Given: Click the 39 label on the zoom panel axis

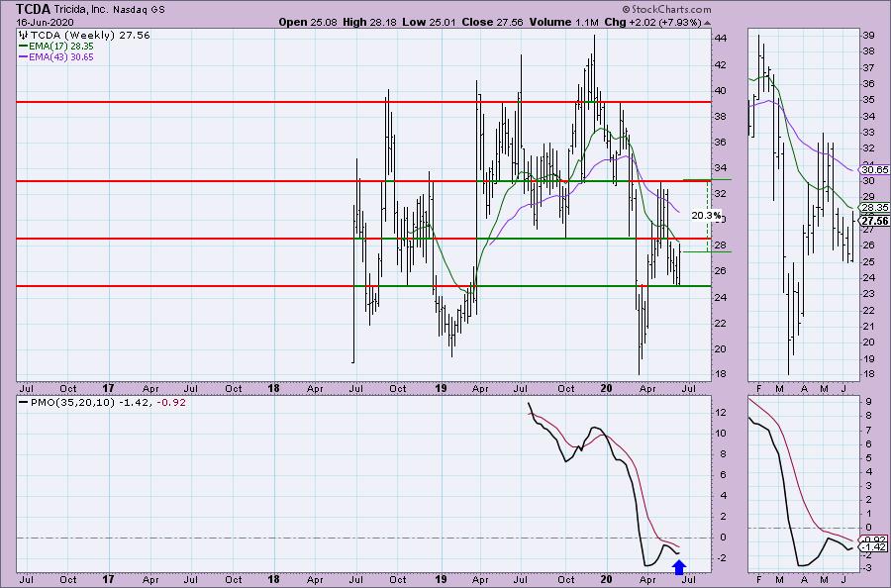Looking at the screenshot, I should (x=868, y=35).
